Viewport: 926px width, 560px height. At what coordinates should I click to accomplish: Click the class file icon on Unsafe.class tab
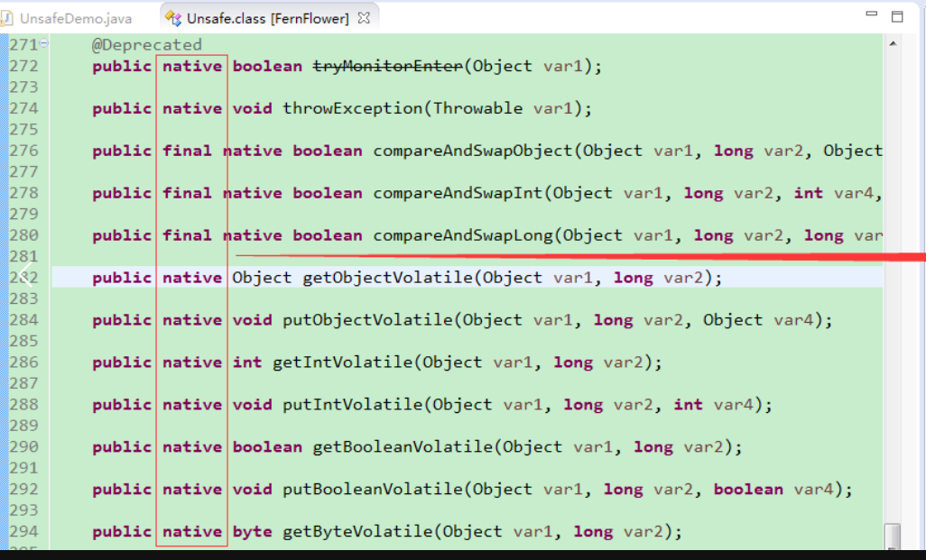[174, 17]
